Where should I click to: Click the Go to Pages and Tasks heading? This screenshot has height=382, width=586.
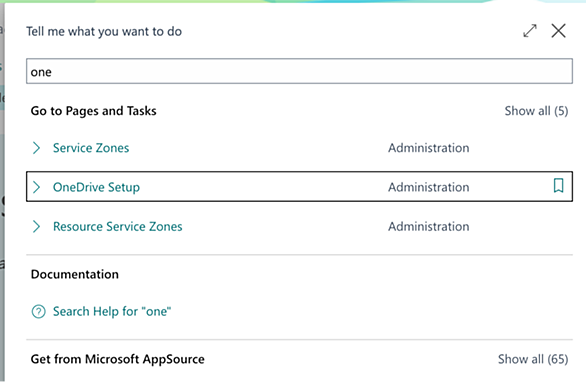click(93, 111)
